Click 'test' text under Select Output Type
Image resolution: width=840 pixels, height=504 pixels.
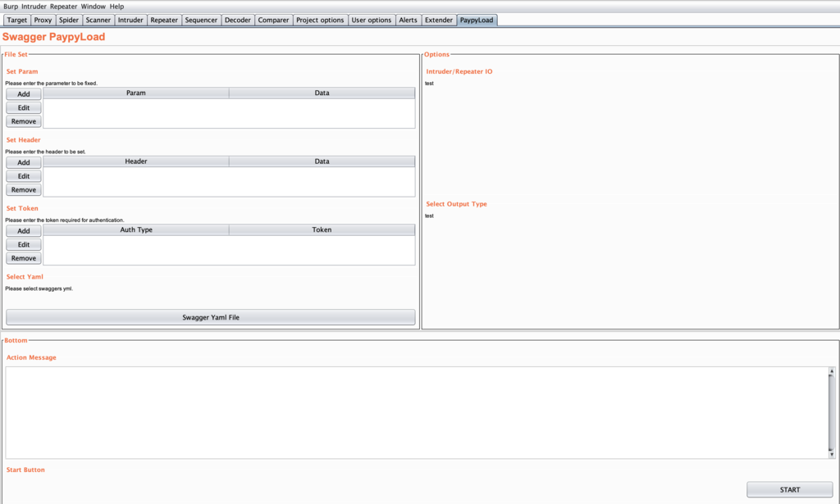tap(429, 216)
